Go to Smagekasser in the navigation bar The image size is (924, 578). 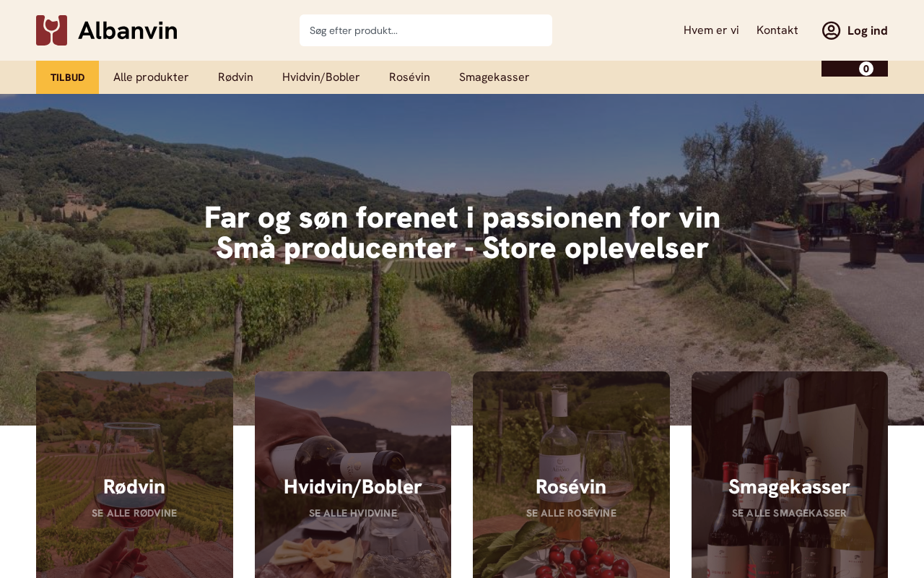coord(494,77)
